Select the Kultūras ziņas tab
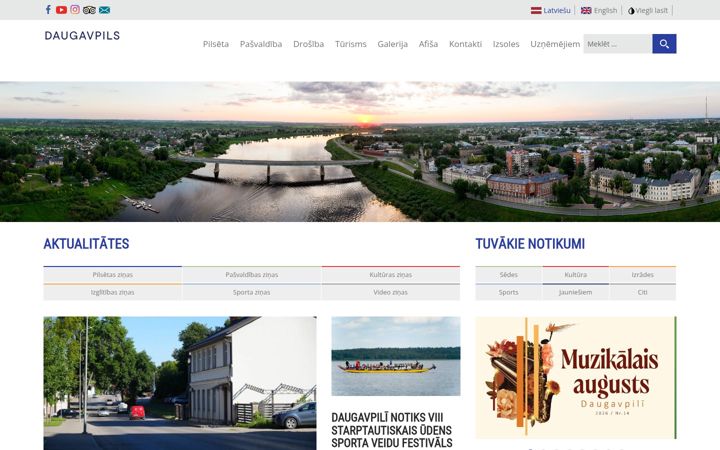Viewport: 720px width, 450px height. (391, 275)
